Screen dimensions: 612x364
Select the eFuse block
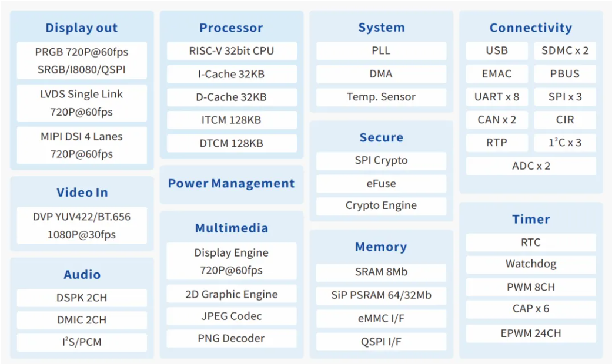click(381, 184)
